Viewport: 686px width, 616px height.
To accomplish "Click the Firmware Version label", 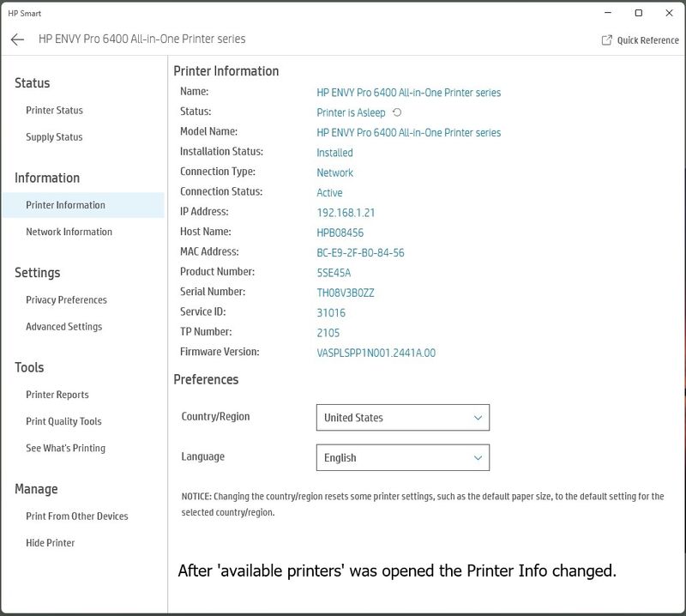I will click(x=220, y=352).
